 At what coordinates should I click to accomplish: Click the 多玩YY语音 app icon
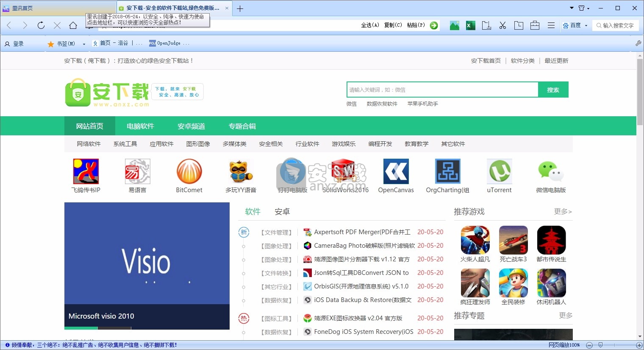coord(241,171)
